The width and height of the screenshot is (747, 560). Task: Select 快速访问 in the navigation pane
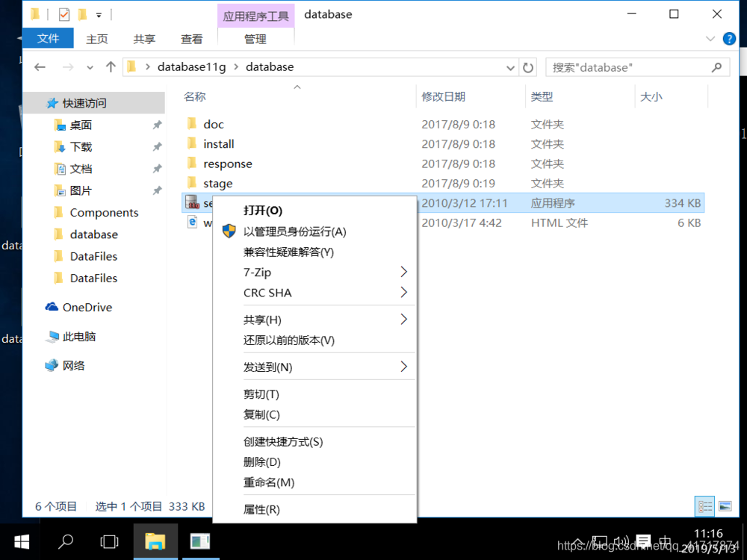pos(84,103)
